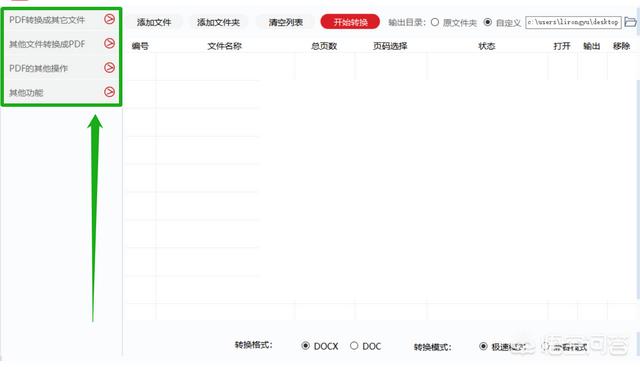This screenshot has height=367, width=640.
Task: Click the 状态 column header
Action: click(x=487, y=46)
